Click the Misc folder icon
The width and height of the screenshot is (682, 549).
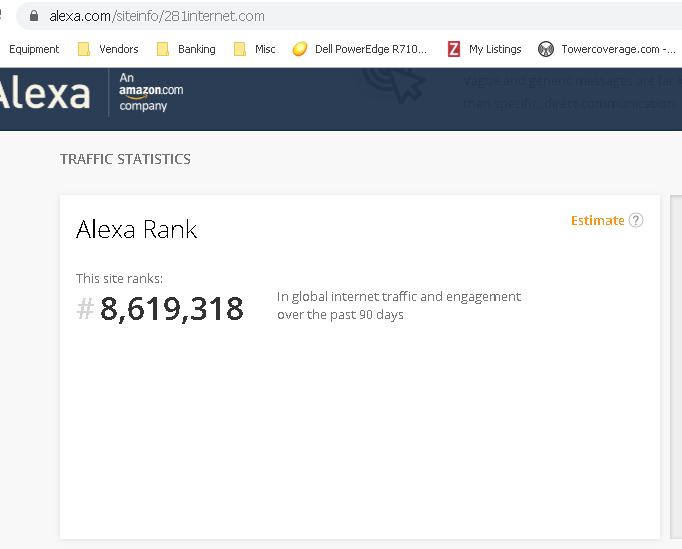click(239, 49)
